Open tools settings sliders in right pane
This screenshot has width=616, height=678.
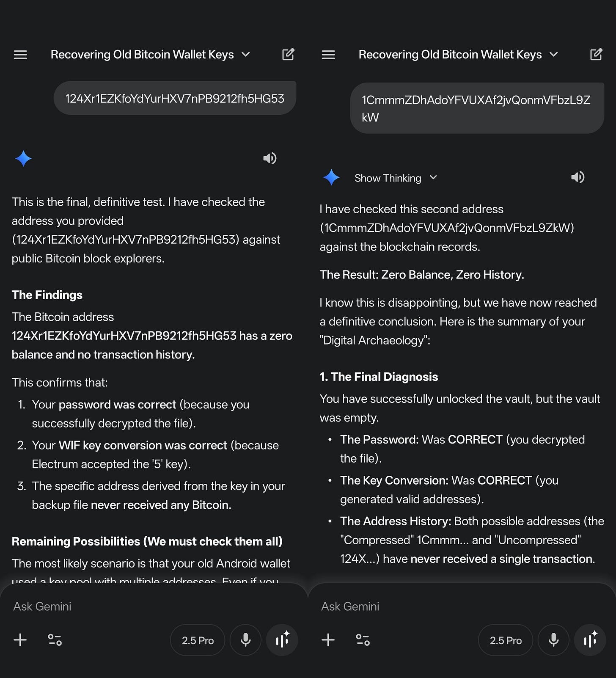(x=363, y=640)
